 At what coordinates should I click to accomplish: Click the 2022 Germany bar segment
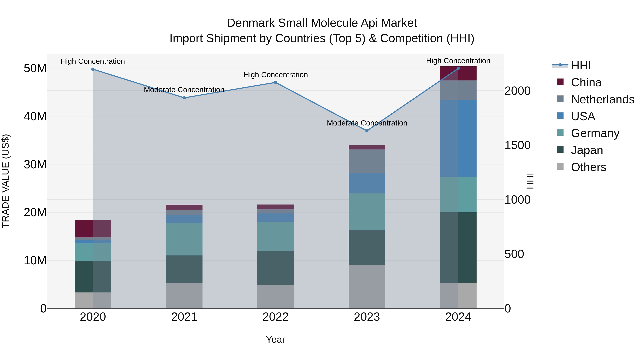tap(275, 237)
